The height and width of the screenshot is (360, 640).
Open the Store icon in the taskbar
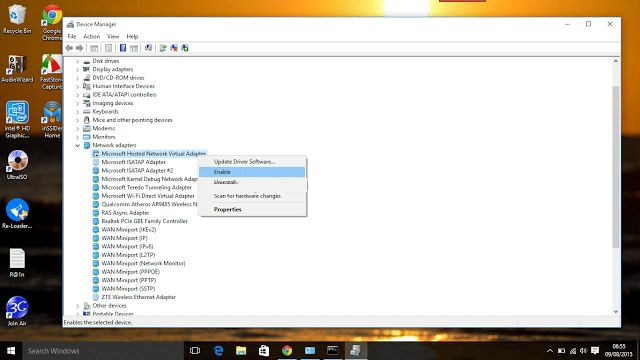tap(264, 351)
